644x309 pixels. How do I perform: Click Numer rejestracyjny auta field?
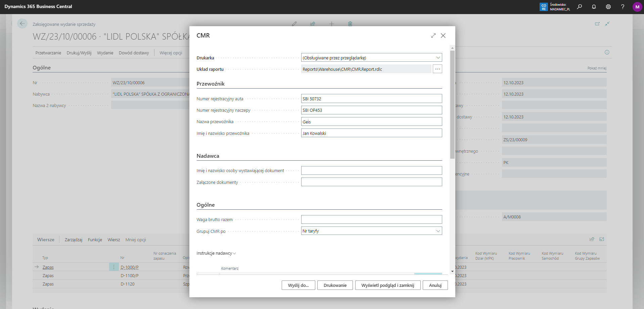[372, 99]
